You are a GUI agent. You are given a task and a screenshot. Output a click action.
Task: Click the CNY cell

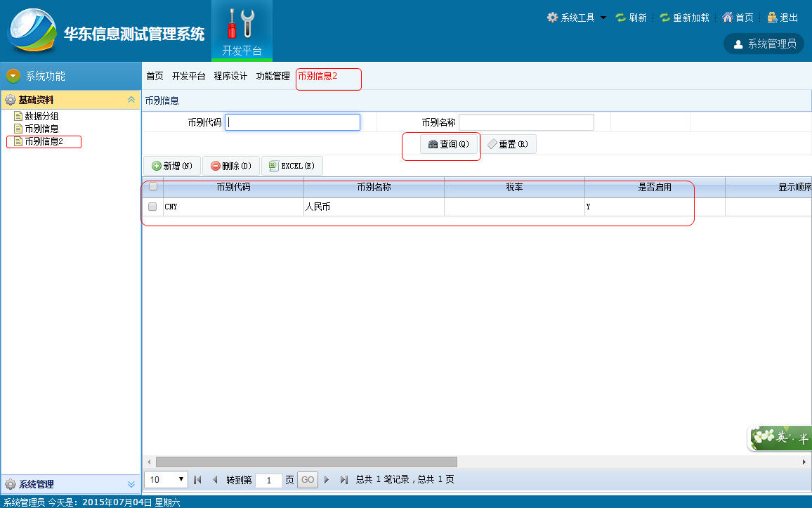233,207
